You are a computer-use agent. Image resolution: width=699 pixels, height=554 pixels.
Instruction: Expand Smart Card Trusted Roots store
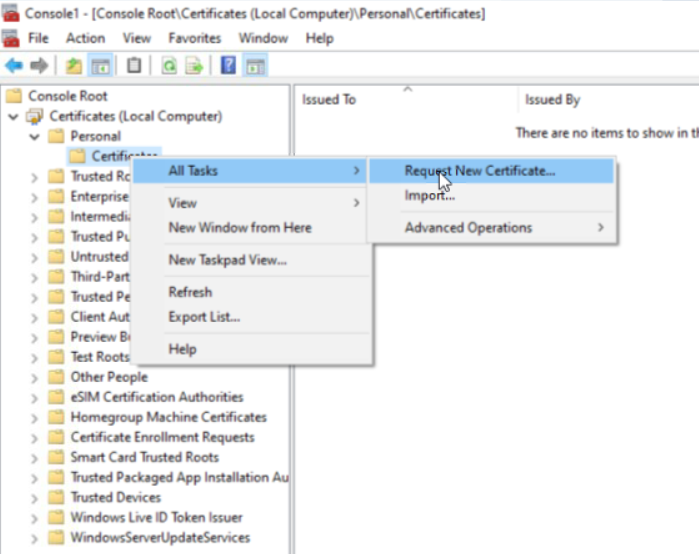click(x=34, y=458)
